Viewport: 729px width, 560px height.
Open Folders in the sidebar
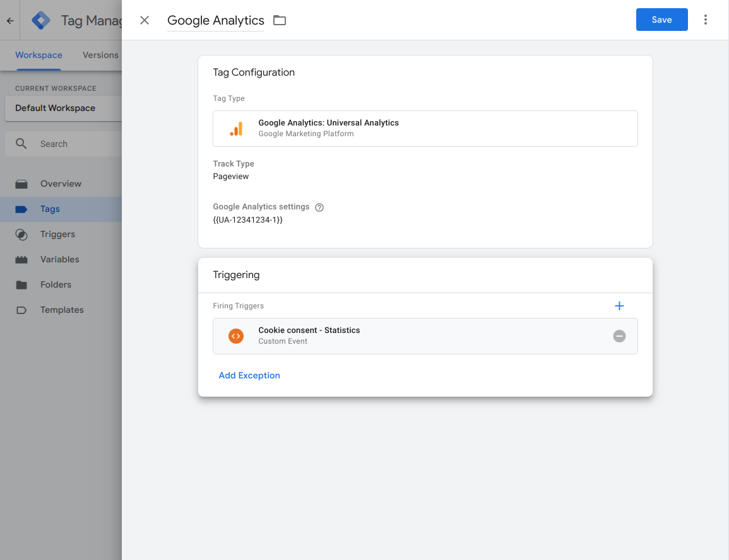coord(61,284)
